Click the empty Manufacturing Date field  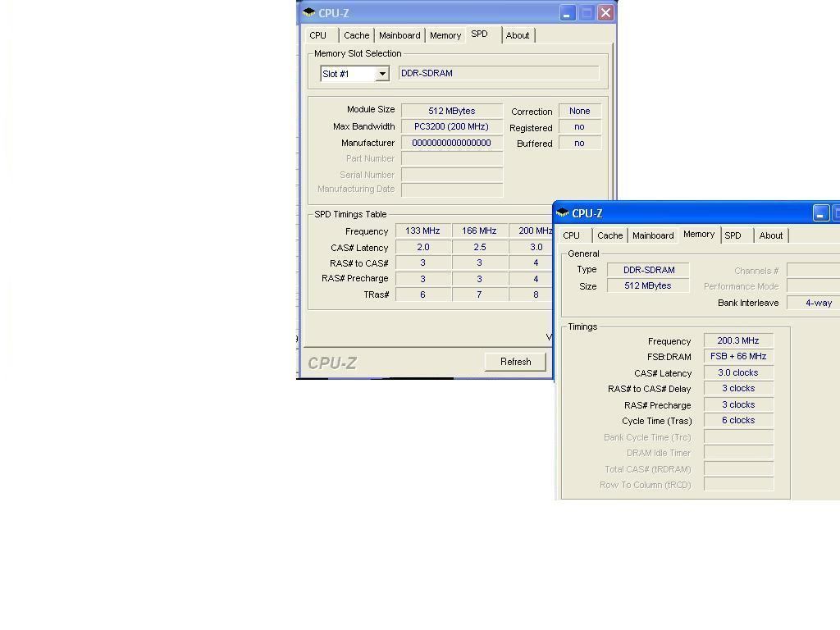pos(452,189)
